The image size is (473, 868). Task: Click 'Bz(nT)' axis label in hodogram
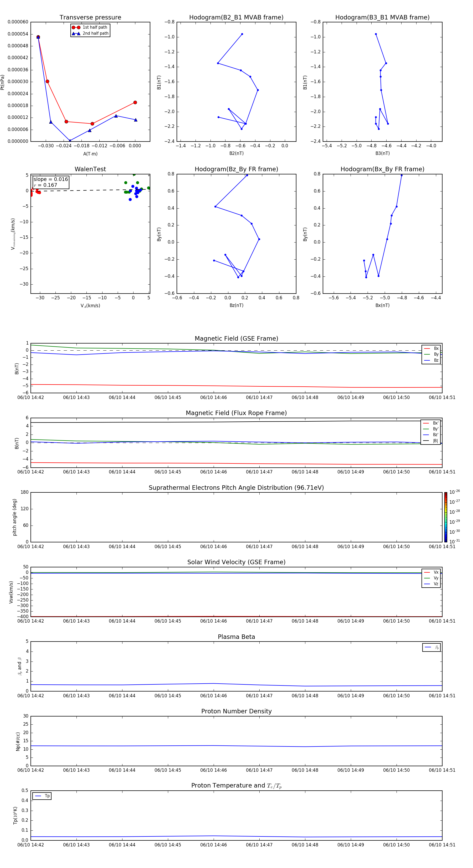point(236,305)
